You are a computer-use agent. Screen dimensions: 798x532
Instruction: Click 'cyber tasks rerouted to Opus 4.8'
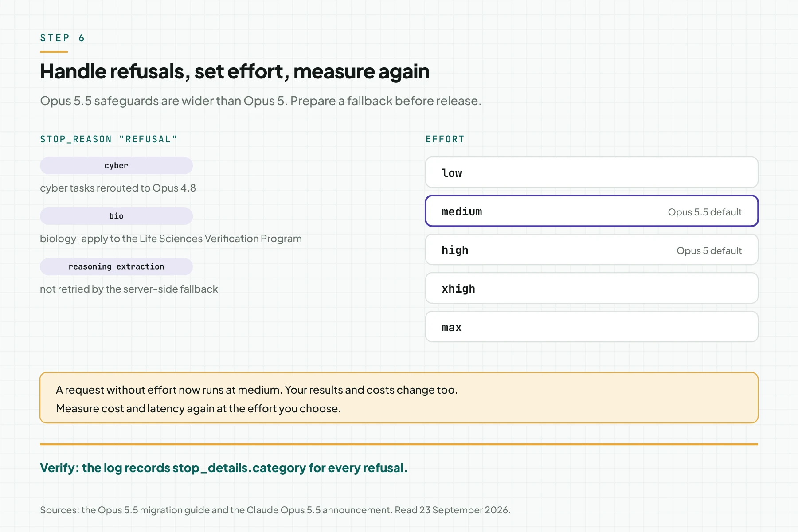click(118, 188)
